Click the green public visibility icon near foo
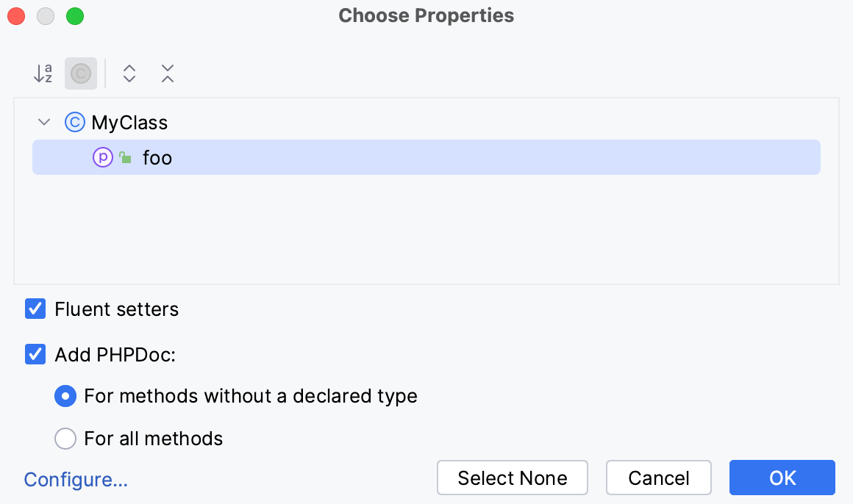This screenshot has width=853, height=504. point(124,157)
